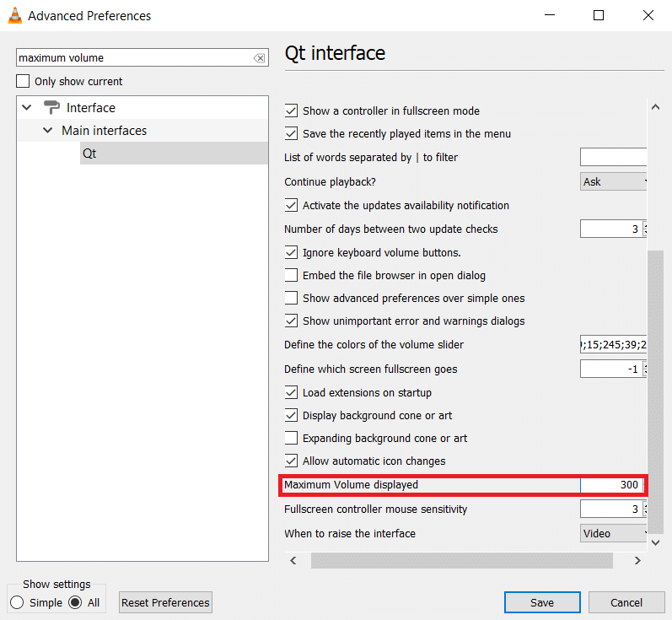Uncheck 'Allow automatic icon changes'
Screen dimensions: 672x620
[292, 461]
